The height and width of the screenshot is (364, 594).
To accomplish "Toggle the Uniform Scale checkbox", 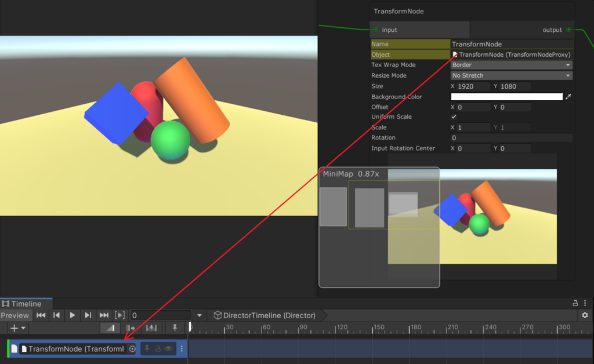I will click(x=453, y=117).
